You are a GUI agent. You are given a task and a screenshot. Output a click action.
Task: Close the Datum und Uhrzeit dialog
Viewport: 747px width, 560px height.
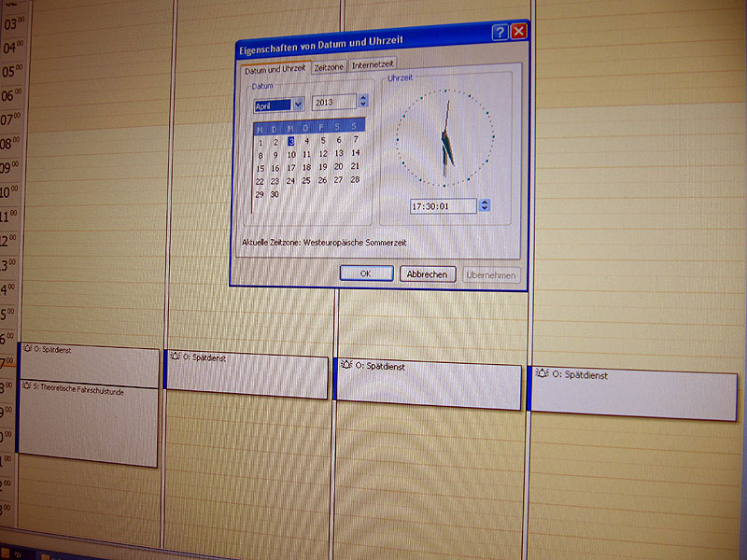point(518,32)
